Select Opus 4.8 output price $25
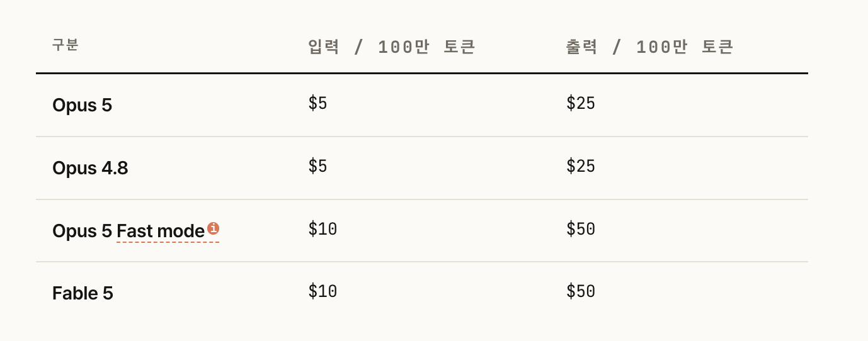This screenshot has height=341, width=868. coord(581,166)
